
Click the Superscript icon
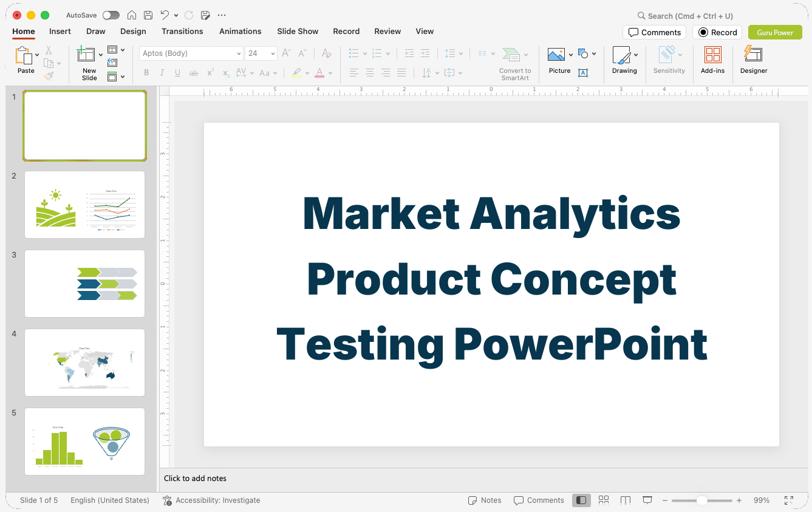coord(210,73)
